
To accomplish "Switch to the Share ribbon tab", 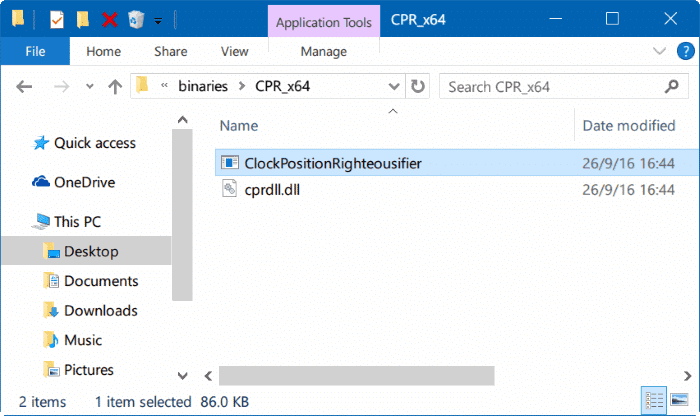I will click(171, 51).
